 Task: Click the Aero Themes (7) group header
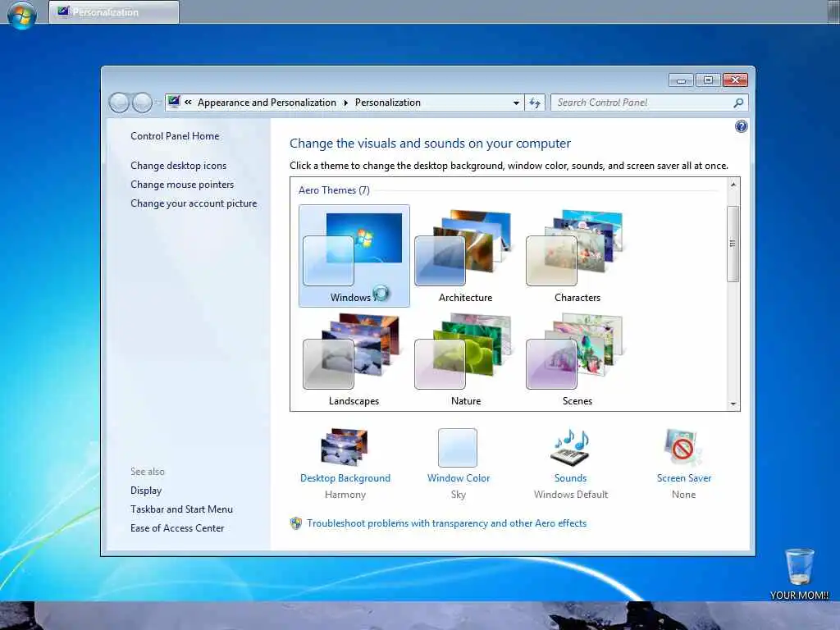[x=334, y=190]
